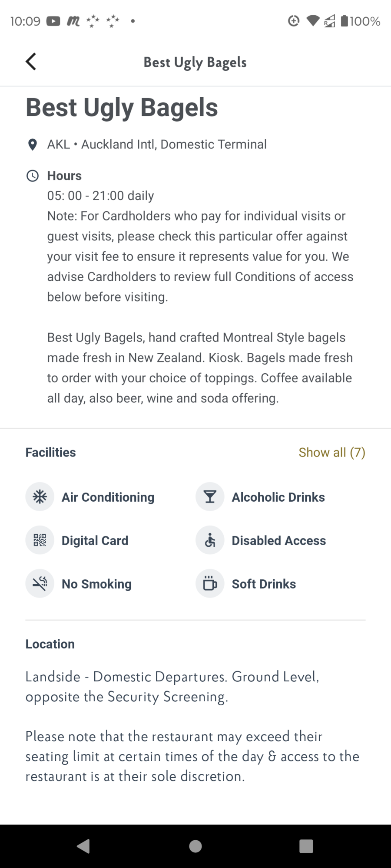The height and width of the screenshot is (868, 391).
Task: Tap the clock Hours icon
Action: (33, 176)
